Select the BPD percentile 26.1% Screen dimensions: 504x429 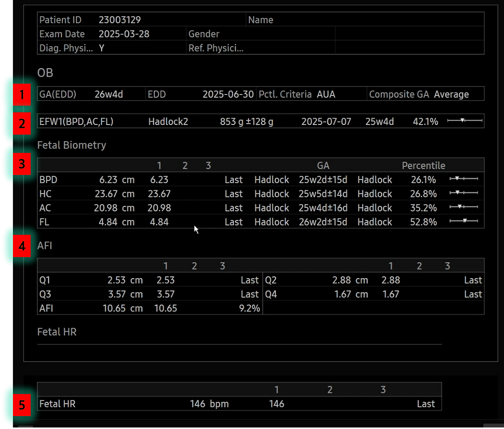click(423, 180)
